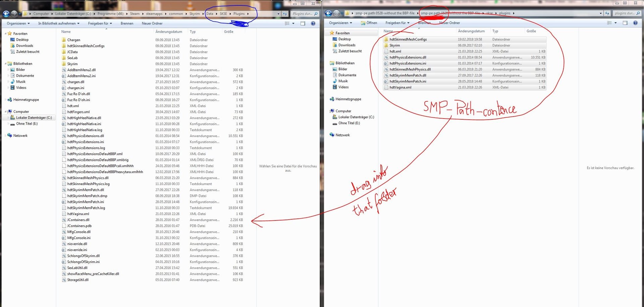Click help icon in right Explorer window
Viewport: 644px width, 307px height.
coord(635,23)
